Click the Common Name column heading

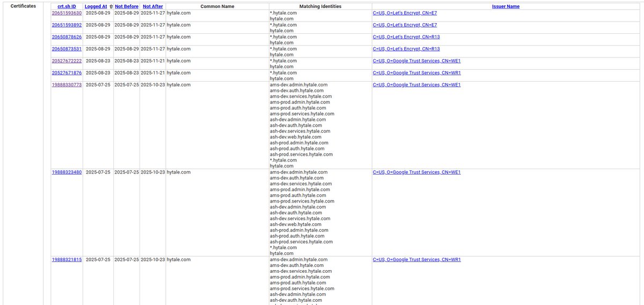(x=217, y=6)
